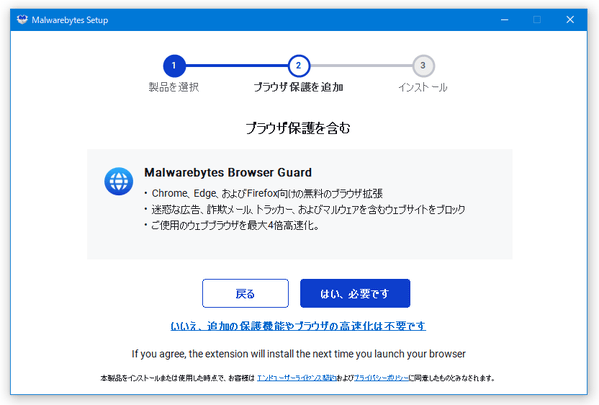
Task: Select step 1 circle 製品を選択
Action: [174, 66]
